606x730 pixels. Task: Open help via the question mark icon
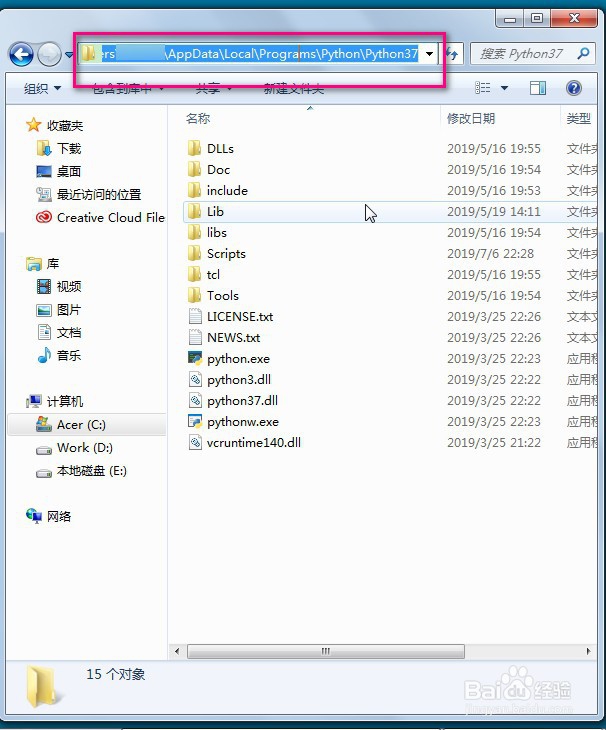[573, 88]
